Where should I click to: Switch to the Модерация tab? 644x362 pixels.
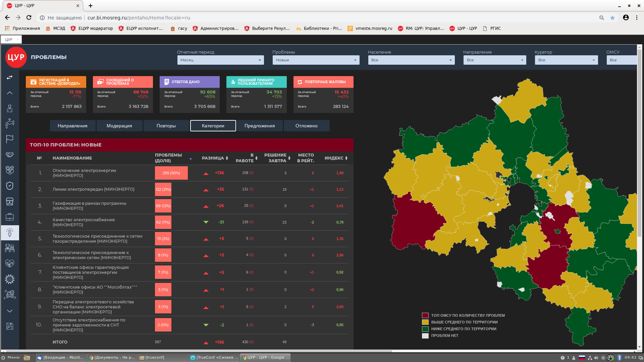pyautogui.click(x=119, y=126)
